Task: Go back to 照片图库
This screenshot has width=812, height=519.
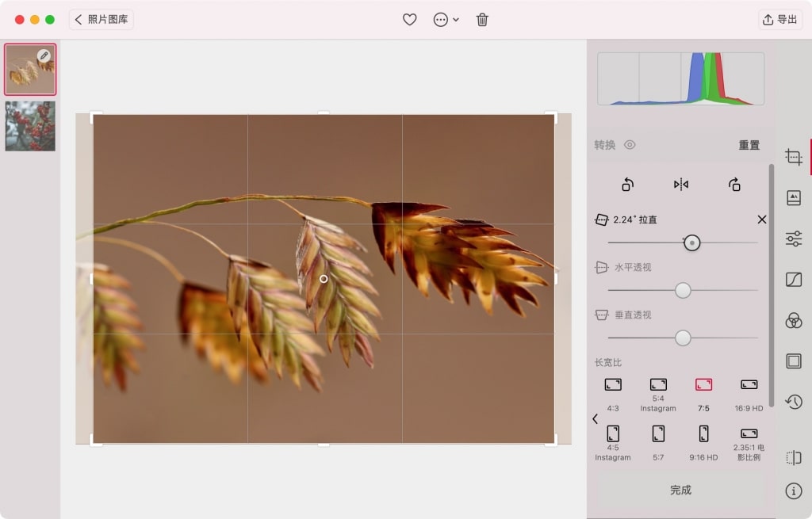Action: click(x=101, y=20)
